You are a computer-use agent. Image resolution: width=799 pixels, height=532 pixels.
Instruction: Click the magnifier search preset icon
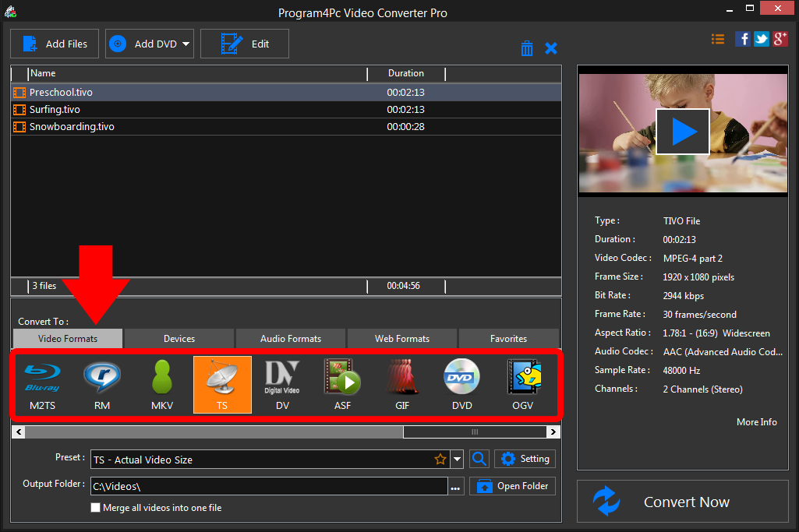click(479, 459)
